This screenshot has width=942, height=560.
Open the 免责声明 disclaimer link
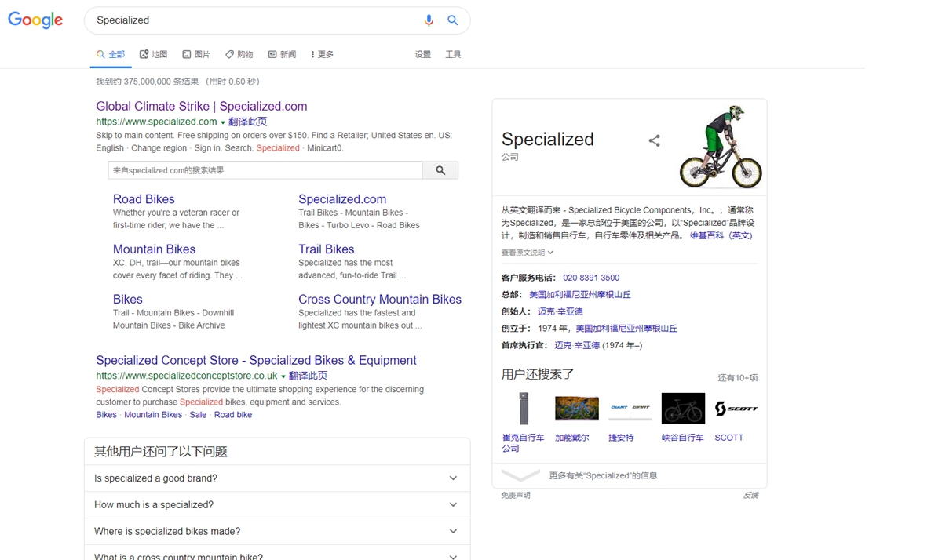pyautogui.click(x=516, y=496)
